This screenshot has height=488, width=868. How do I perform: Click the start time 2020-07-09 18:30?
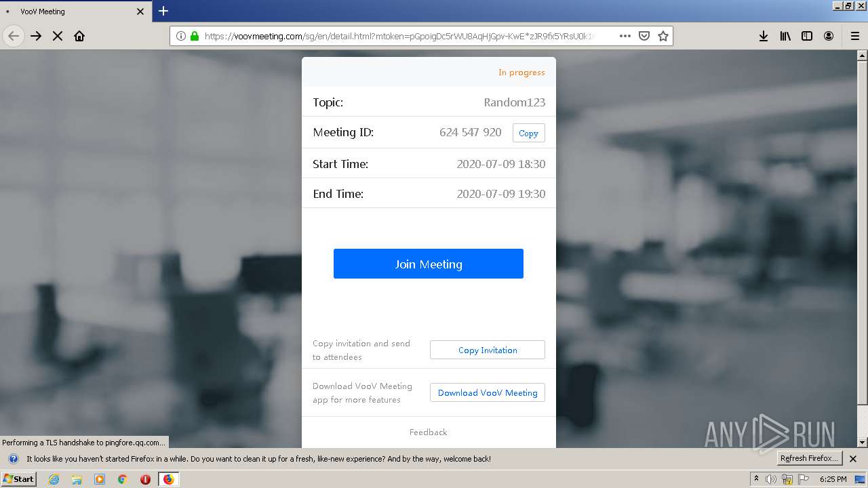pyautogui.click(x=501, y=164)
